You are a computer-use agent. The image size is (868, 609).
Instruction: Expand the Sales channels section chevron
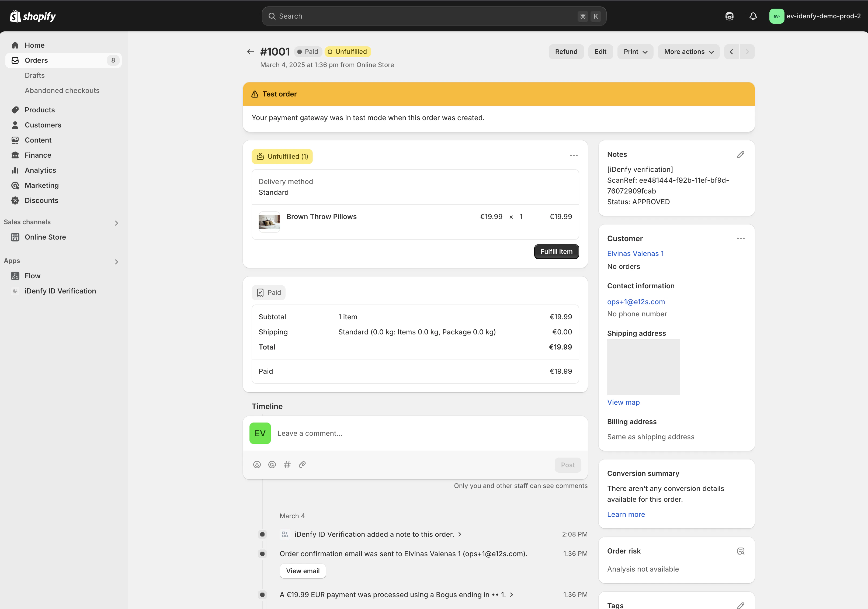pos(116,223)
